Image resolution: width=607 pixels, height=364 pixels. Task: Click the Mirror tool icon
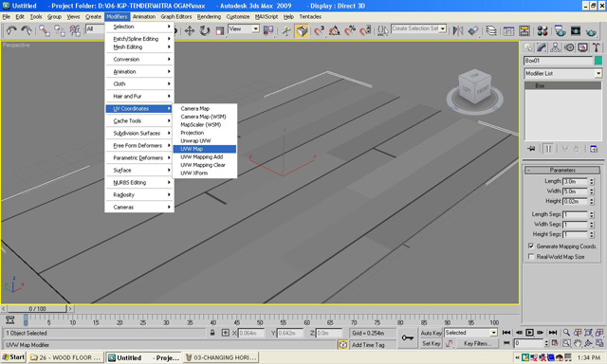tap(458, 30)
